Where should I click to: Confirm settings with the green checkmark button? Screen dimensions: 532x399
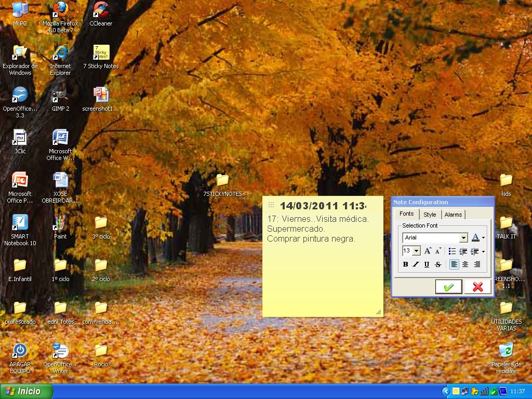coord(448,287)
